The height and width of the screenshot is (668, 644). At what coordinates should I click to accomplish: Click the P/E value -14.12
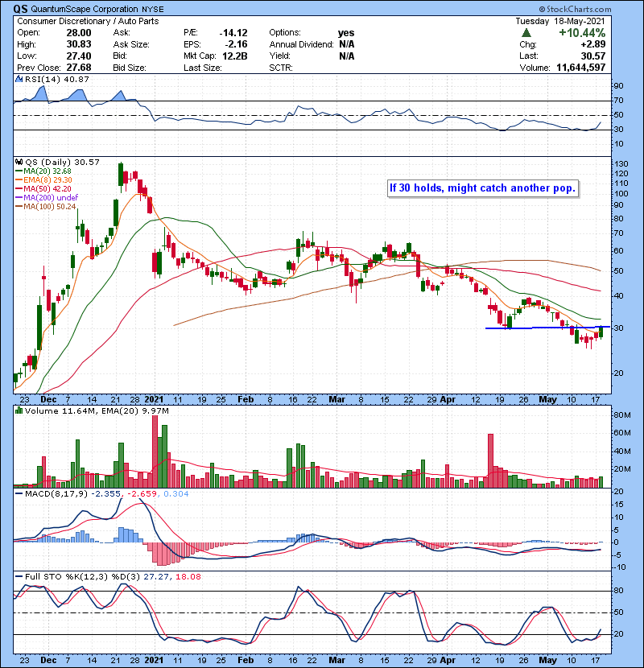point(233,33)
